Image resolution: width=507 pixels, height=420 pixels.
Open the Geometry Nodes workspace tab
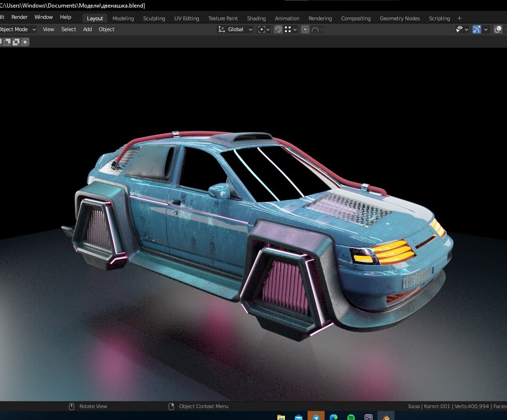coord(399,18)
